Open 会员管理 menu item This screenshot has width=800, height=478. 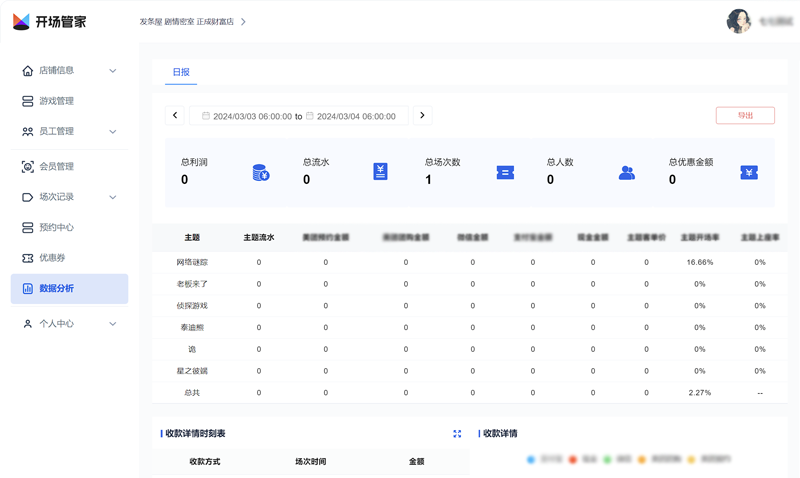point(69,166)
